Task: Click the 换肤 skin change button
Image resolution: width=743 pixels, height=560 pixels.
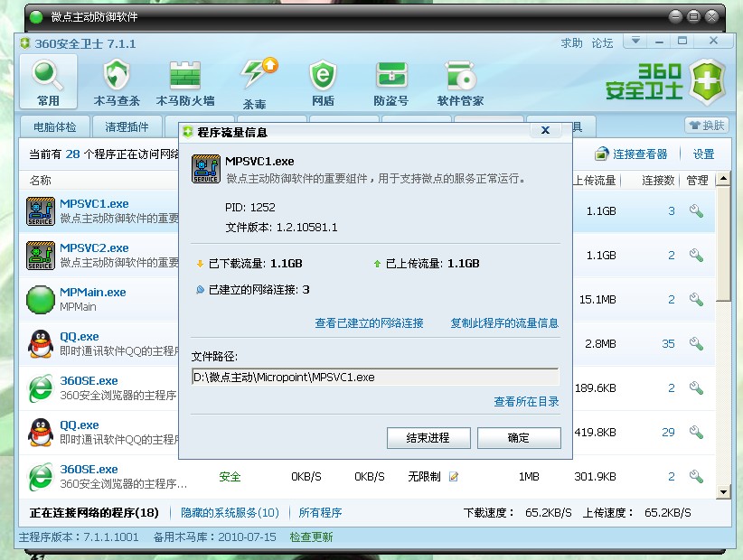Action: (x=707, y=126)
